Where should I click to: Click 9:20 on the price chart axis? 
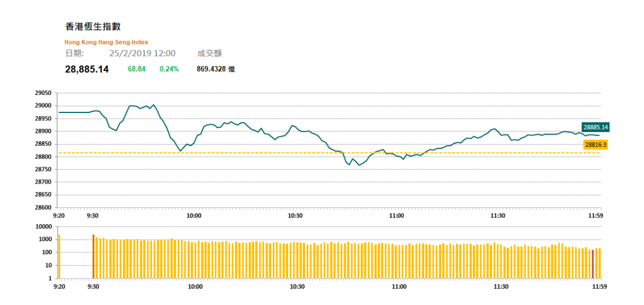[59, 215]
